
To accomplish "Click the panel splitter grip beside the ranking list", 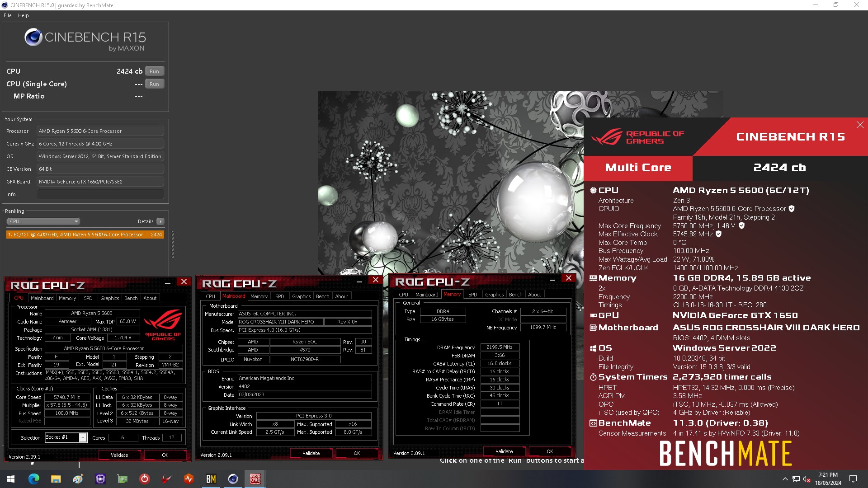I will [x=172, y=244].
